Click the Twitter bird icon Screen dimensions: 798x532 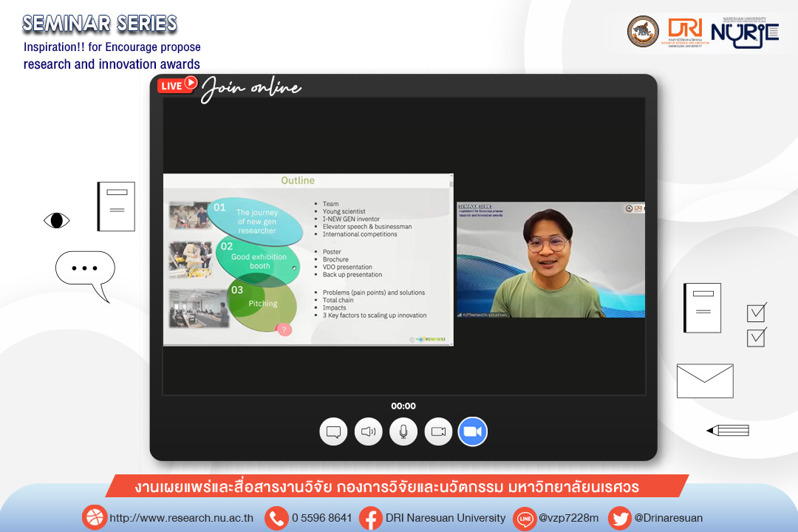tap(620, 519)
